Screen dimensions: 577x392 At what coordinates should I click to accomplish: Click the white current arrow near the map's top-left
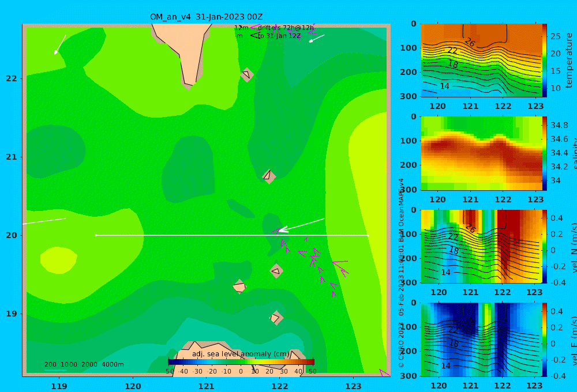click(60, 44)
